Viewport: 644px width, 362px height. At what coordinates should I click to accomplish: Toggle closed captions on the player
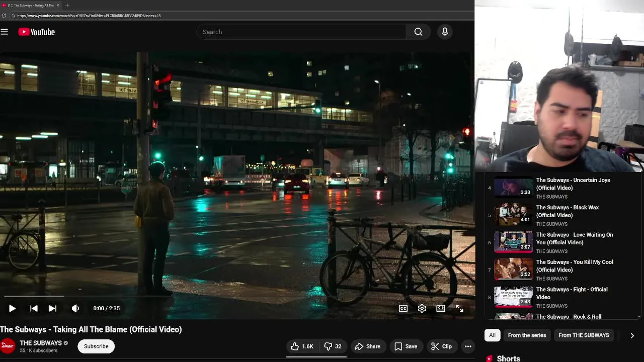[403, 308]
